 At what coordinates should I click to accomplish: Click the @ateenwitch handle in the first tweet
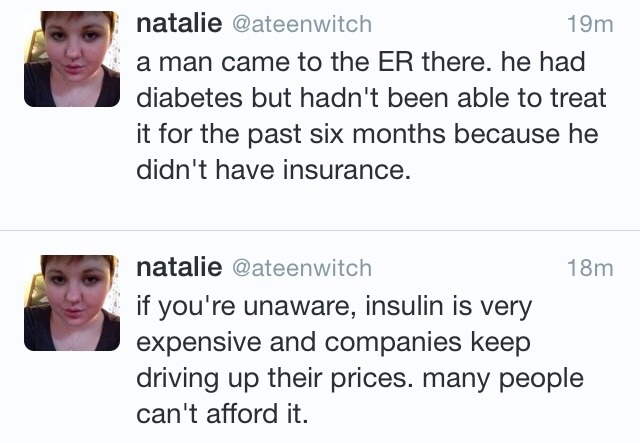pos(301,26)
